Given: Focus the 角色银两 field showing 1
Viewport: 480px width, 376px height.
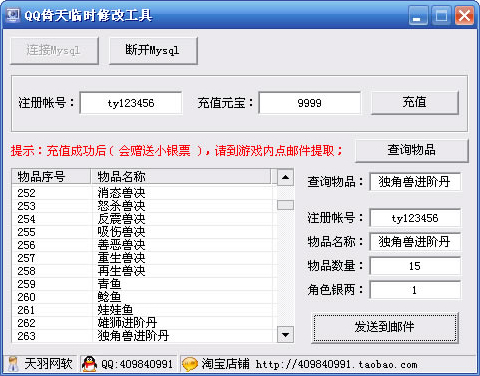Looking at the screenshot, I should (x=415, y=290).
